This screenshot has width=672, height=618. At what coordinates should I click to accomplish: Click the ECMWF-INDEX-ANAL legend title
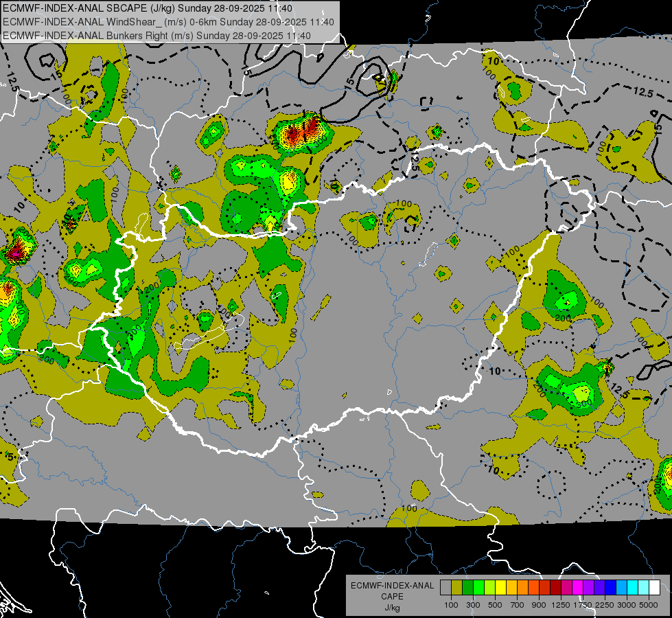click(393, 586)
